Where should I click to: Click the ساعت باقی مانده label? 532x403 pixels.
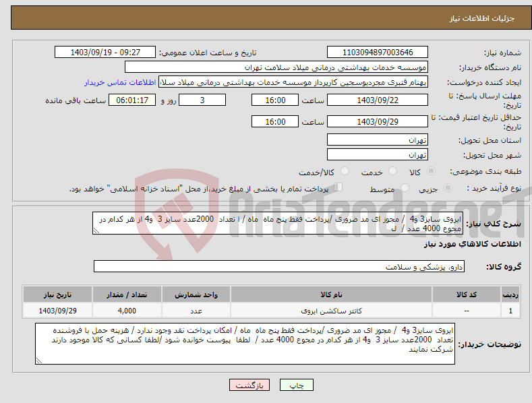pos(76,101)
